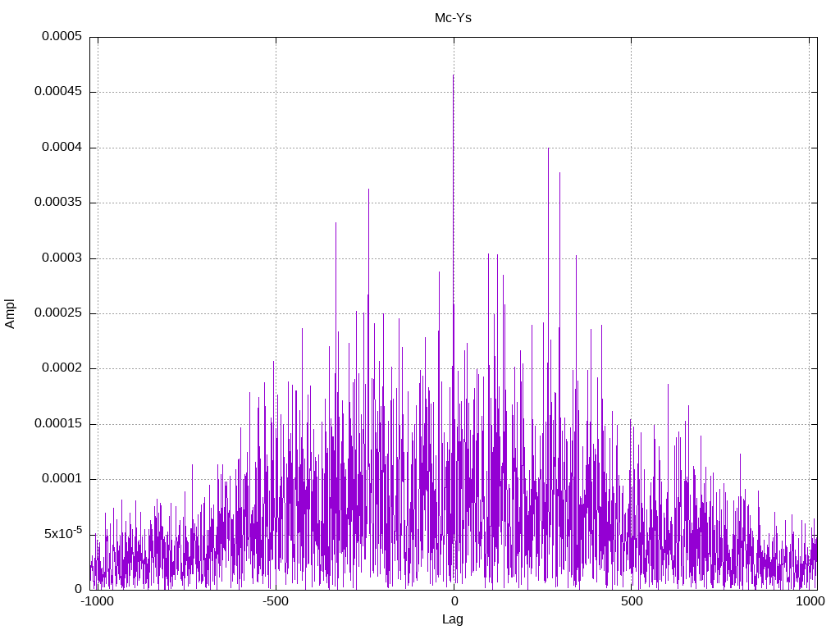
Task: Click the 1000 x-axis tick label
Action: coord(810,601)
